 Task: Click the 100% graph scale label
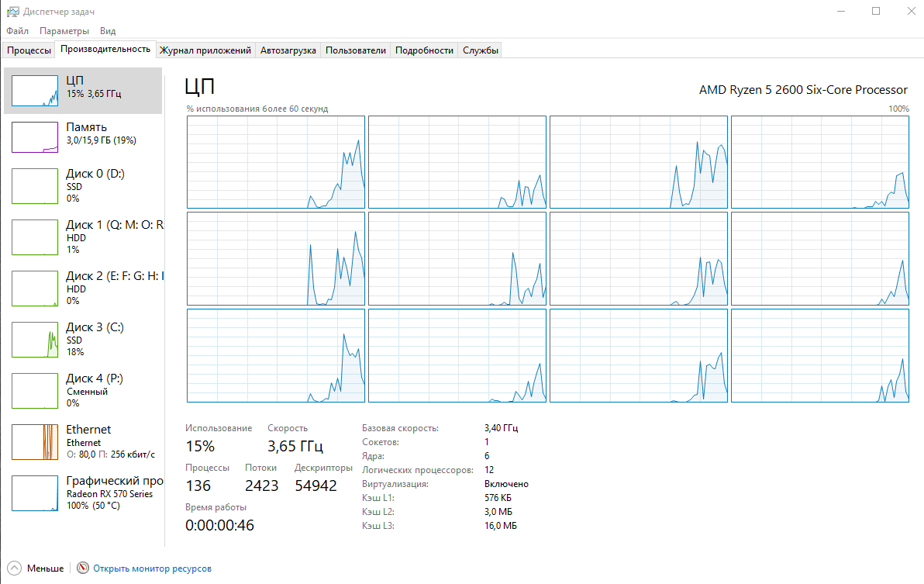click(898, 109)
